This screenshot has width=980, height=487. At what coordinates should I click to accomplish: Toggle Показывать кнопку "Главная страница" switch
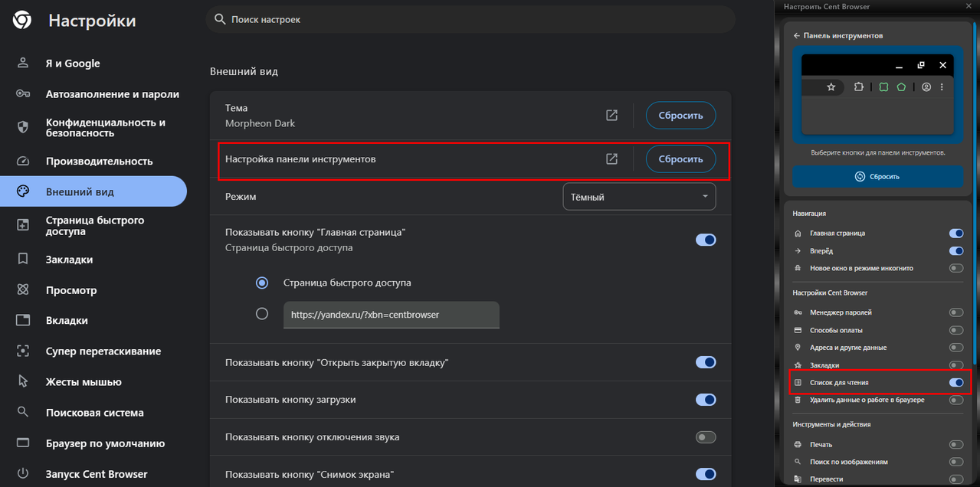706,240
